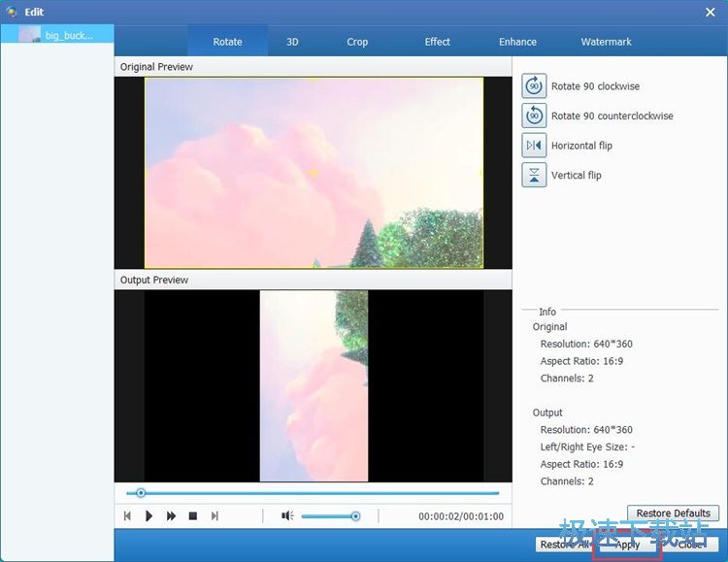Click the Original 'Aspect Ratio: 16:9' text

[x=581, y=361]
